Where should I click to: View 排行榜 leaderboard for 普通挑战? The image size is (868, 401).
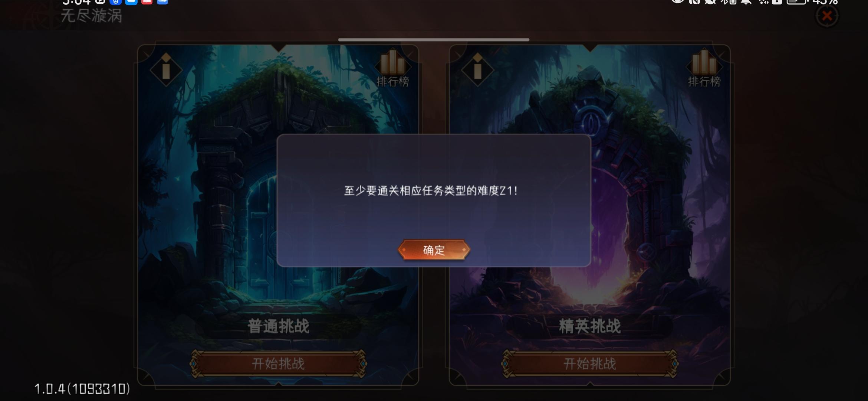pyautogui.click(x=392, y=68)
